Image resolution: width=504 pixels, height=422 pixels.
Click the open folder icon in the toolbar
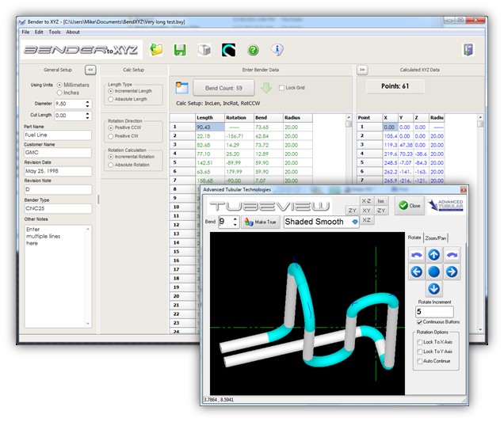pyautogui.click(x=156, y=50)
